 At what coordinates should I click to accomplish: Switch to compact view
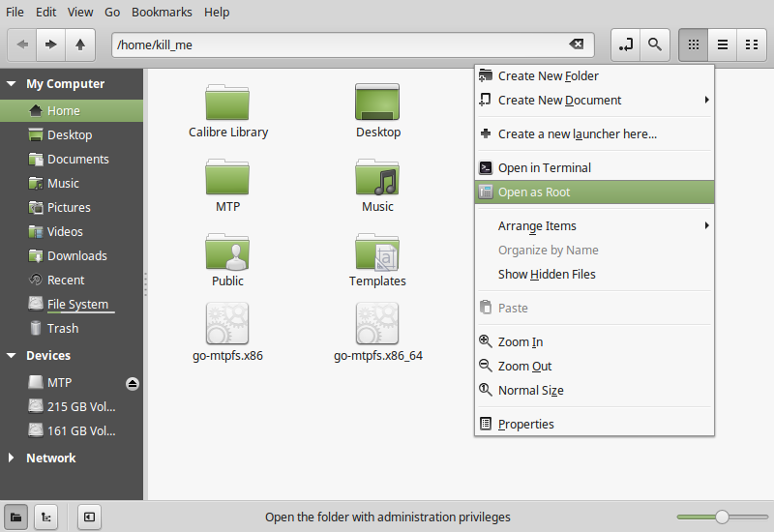[x=752, y=44]
